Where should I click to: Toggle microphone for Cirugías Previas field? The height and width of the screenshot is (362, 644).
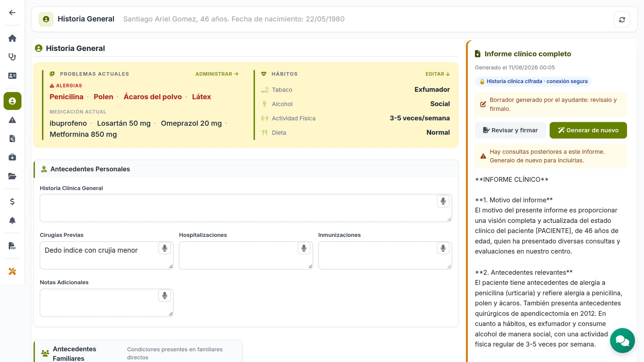pyautogui.click(x=165, y=248)
